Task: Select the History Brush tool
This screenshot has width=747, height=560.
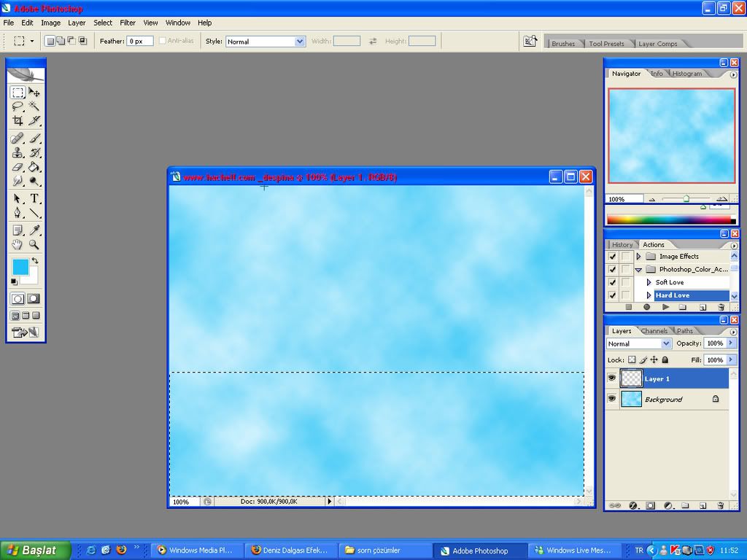Action: click(x=34, y=153)
